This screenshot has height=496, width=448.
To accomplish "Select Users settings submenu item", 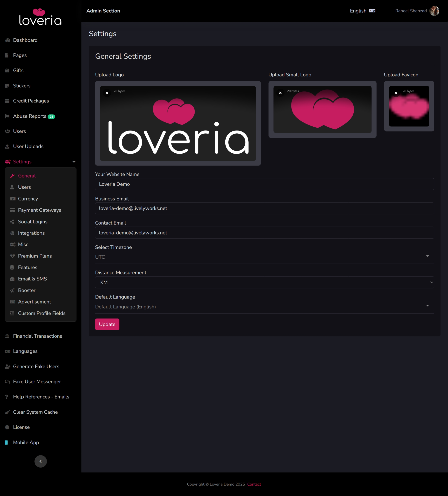I will pyautogui.click(x=24, y=187).
